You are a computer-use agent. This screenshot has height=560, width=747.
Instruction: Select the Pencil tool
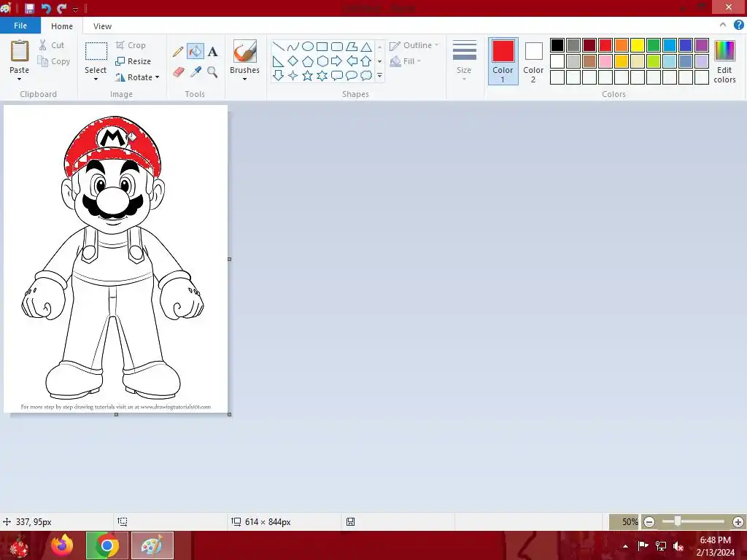click(x=178, y=52)
